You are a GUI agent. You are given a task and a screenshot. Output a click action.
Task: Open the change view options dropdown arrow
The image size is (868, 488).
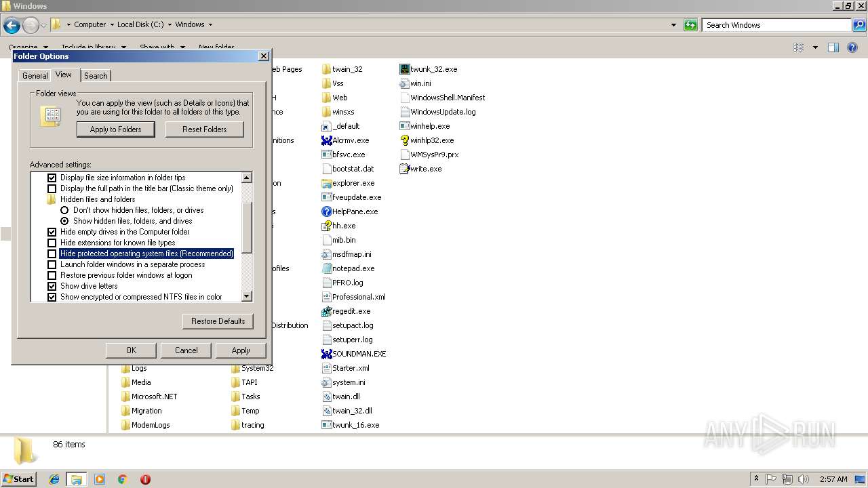point(815,47)
